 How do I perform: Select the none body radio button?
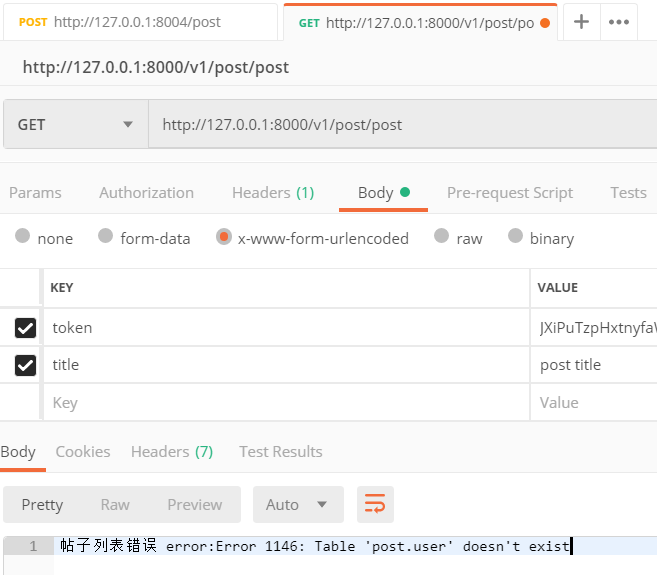coord(22,237)
